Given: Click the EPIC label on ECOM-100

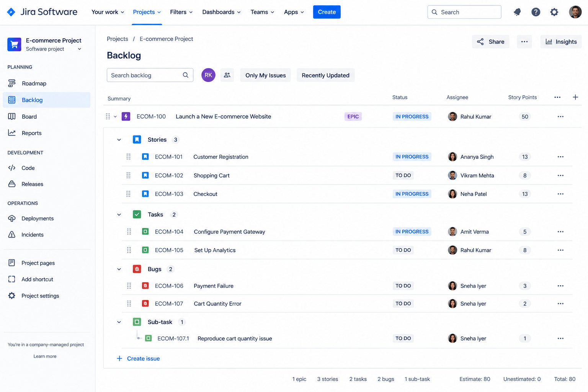Looking at the screenshot, I should 353,116.
